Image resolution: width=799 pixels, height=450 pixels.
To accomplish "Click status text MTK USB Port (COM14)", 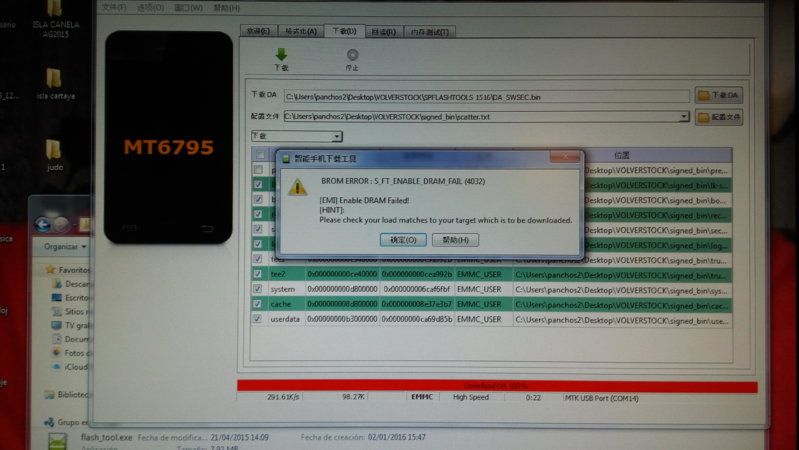I will [x=601, y=399].
